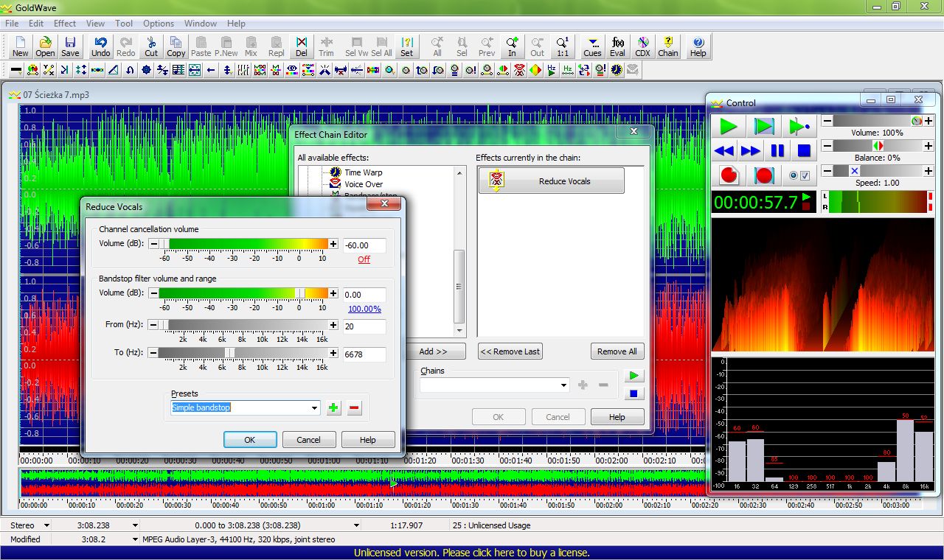Open the Cues toolbar icon
The height and width of the screenshot is (560, 944).
pos(592,46)
